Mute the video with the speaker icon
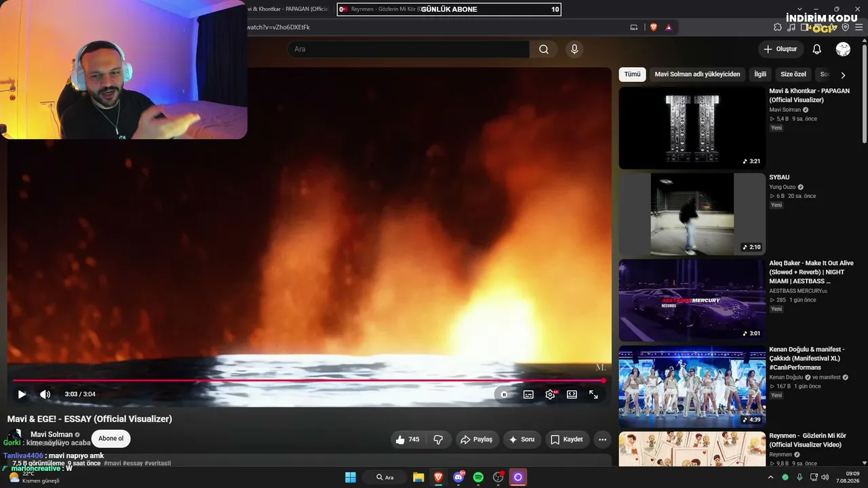The width and height of the screenshot is (868, 488). (x=45, y=394)
